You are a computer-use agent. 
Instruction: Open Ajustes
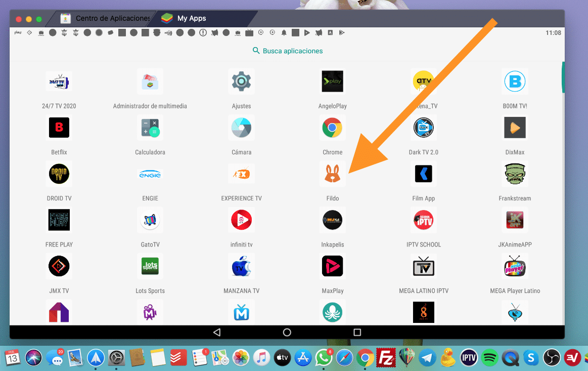click(x=241, y=81)
